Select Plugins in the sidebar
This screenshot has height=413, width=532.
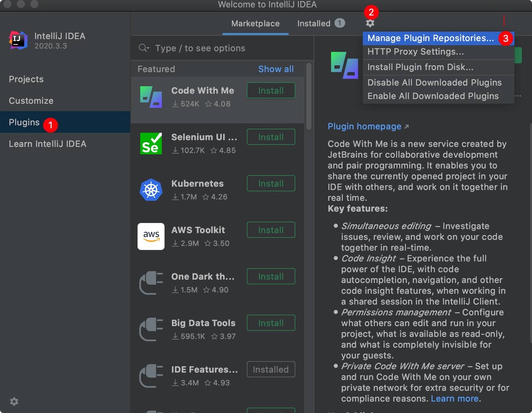[65, 122]
